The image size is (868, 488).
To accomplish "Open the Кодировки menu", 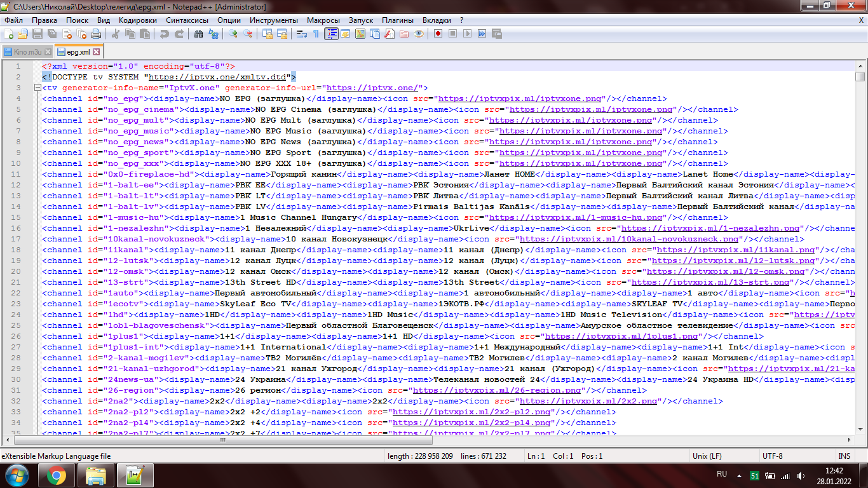I will tap(137, 20).
